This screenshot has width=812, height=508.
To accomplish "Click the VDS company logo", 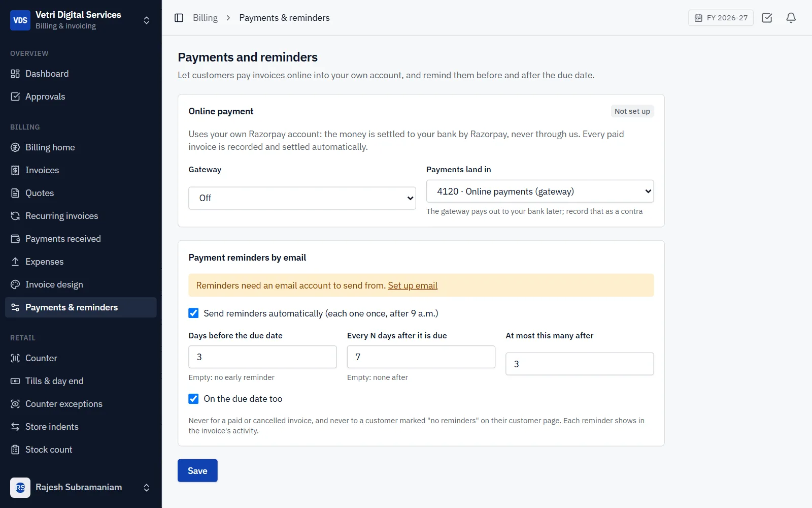I will 20,20.
